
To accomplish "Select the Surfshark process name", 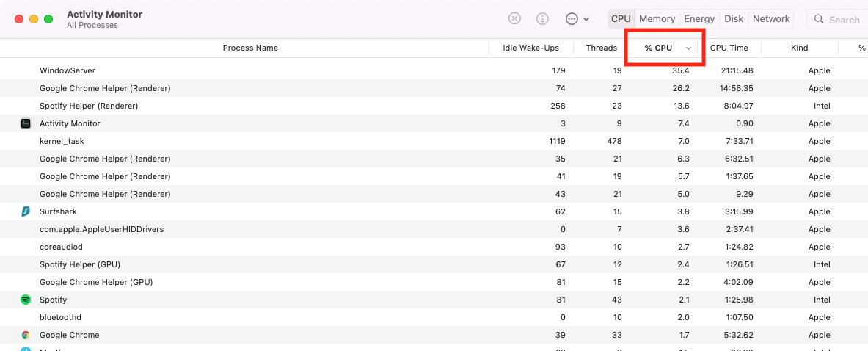I will click(x=58, y=211).
